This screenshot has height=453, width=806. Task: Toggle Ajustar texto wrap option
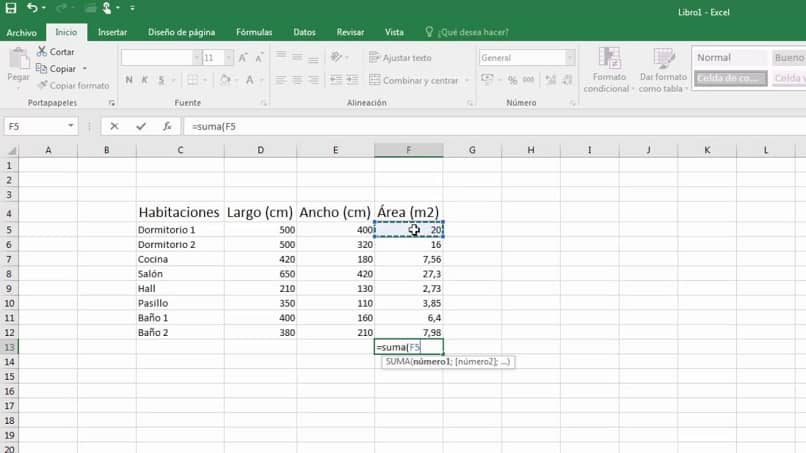400,58
